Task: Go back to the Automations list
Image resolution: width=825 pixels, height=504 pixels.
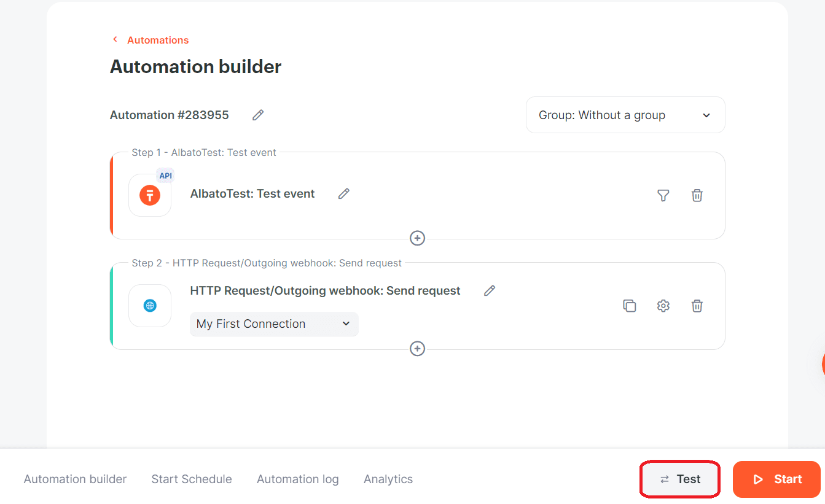Action: 151,39
